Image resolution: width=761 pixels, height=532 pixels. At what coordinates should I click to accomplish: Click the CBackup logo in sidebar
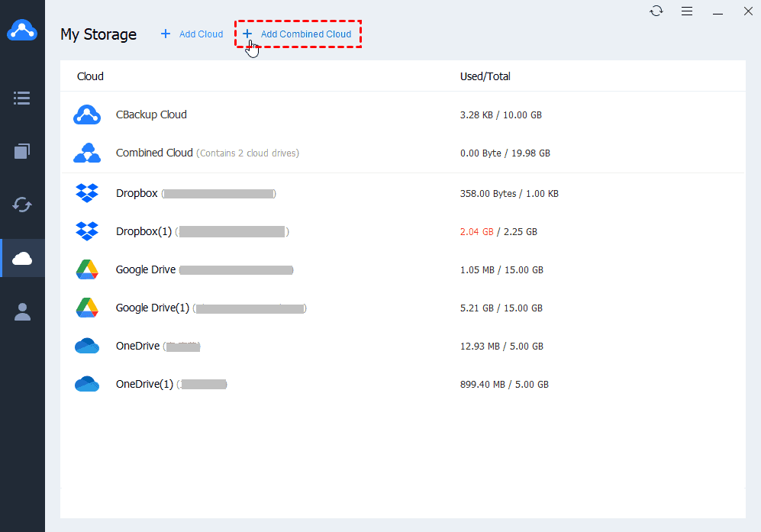[22, 31]
